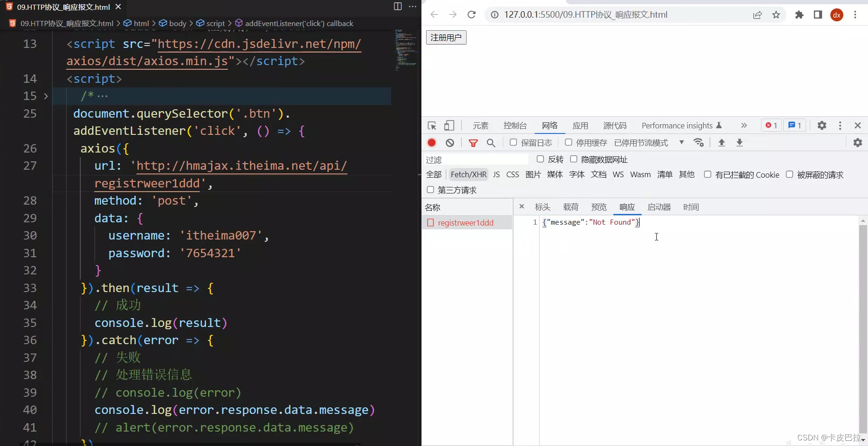Open the 时间 request detail tab
This screenshot has width=868, height=446.
[691, 207]
